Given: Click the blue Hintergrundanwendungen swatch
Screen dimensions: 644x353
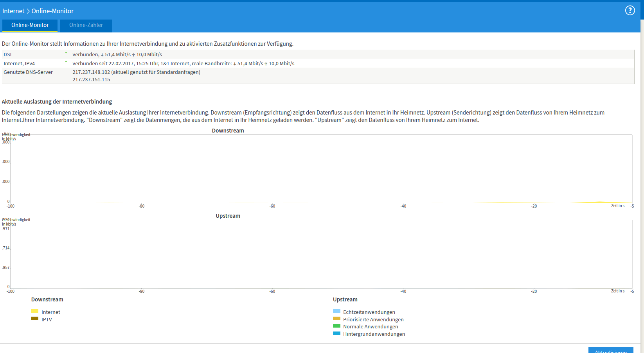Looking at the screenshot, I should [x=336, y=333].
